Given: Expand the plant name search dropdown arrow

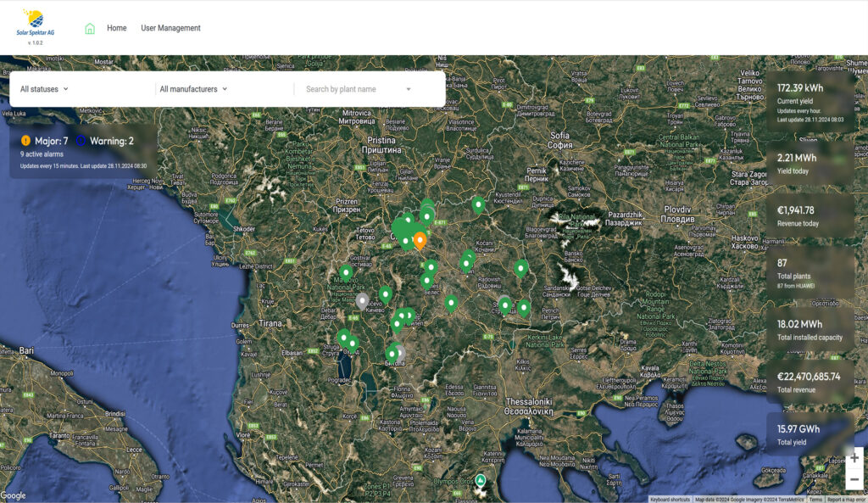Looking at the screenshot, I should 408,89.
